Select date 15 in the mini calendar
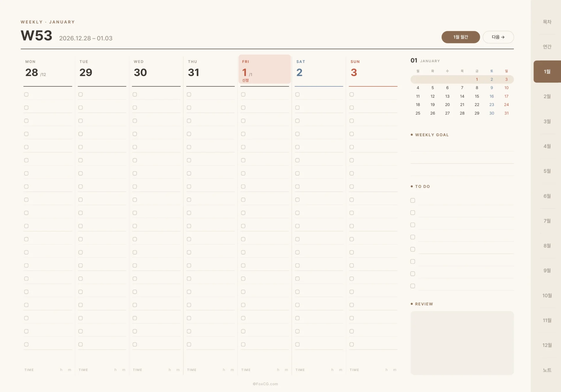 (477, 96)
